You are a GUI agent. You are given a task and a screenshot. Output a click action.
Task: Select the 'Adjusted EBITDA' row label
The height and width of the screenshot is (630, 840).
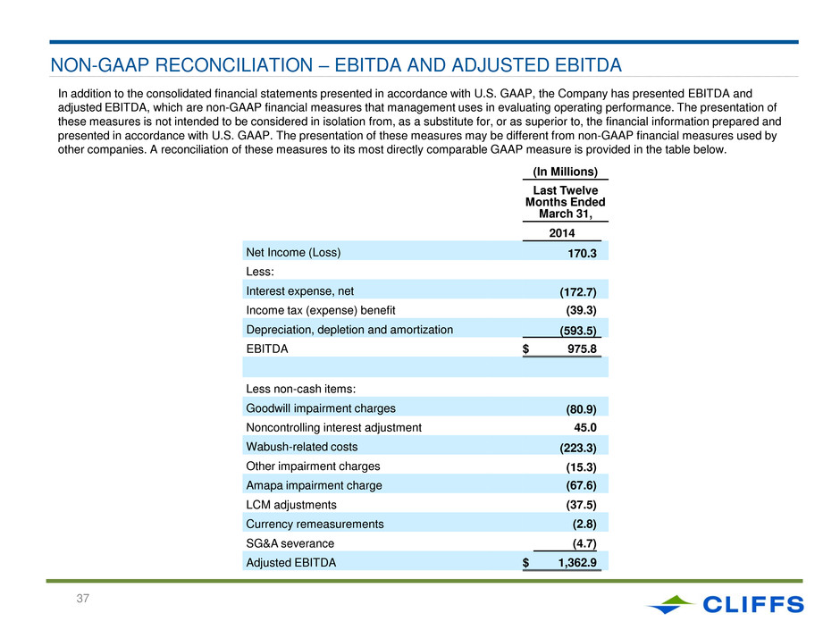[x=291, y=562]
